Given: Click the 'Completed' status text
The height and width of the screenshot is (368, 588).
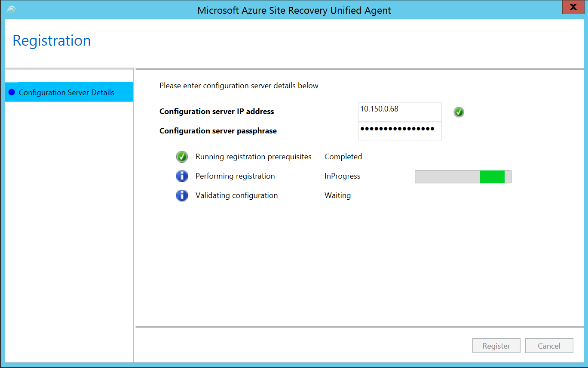Looking at the screenshot, I should click(343, 157).
